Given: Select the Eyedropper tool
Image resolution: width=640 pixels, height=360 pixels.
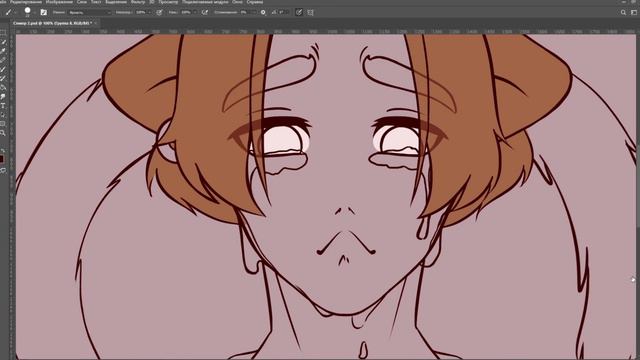Looking at the screenshot, I should coord(3,51).
